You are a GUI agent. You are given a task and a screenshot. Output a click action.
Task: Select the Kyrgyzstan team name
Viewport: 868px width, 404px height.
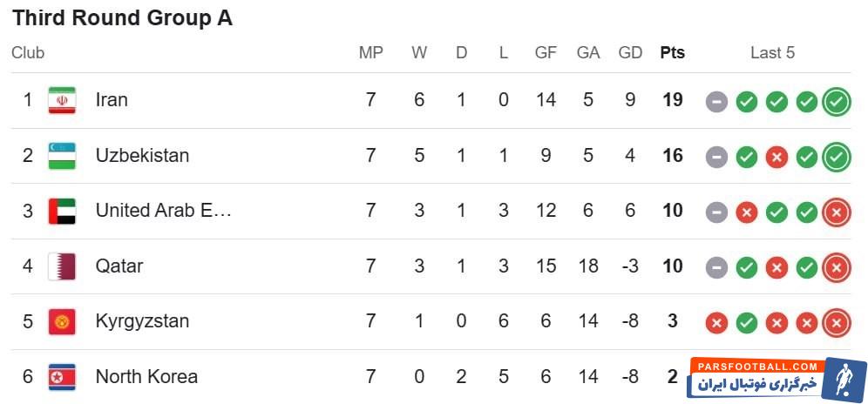pyautogui.click(x=142, y=321)
